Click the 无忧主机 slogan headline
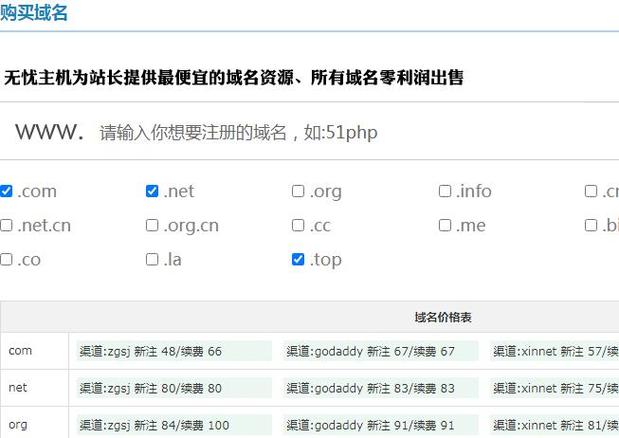 [x=233, y=77]
